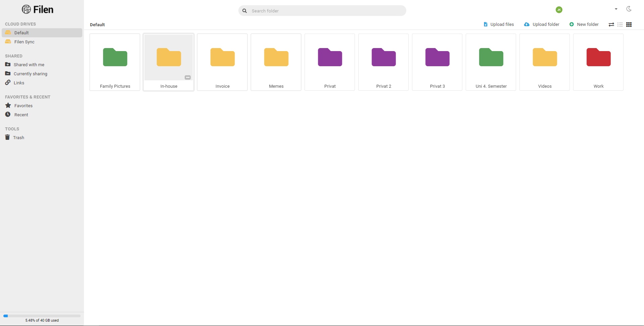Open Favorites in the sidebar

24,105
